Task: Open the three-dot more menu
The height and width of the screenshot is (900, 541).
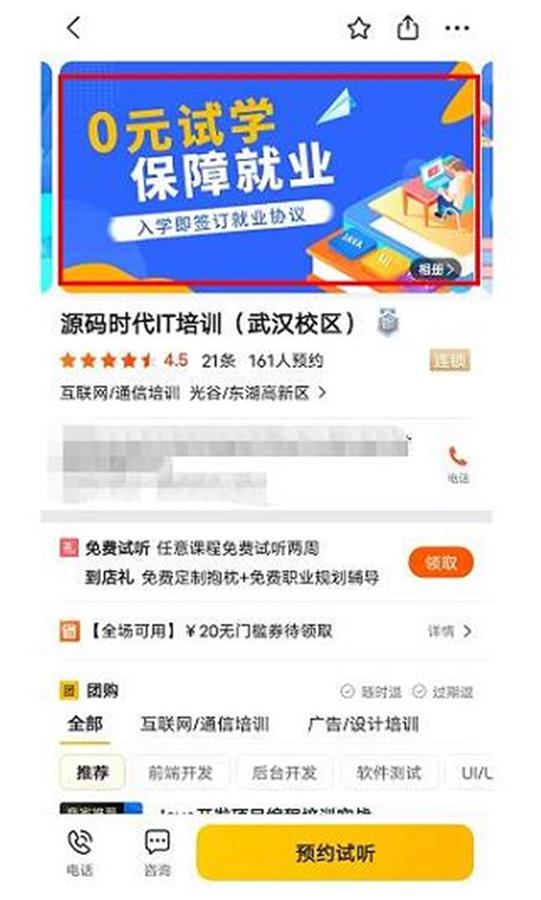Action: 457,28
